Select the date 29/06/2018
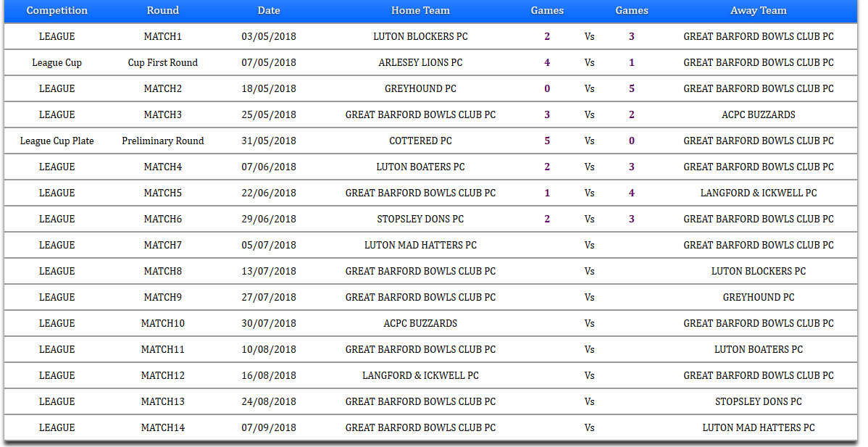The width and height of the screenshot is (868, 447). coord(269,219)
